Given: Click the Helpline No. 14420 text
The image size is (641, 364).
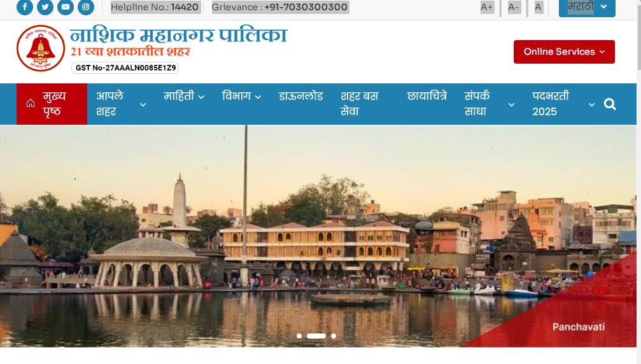Looking at the screenshot, I should click(x=155, y=7).
